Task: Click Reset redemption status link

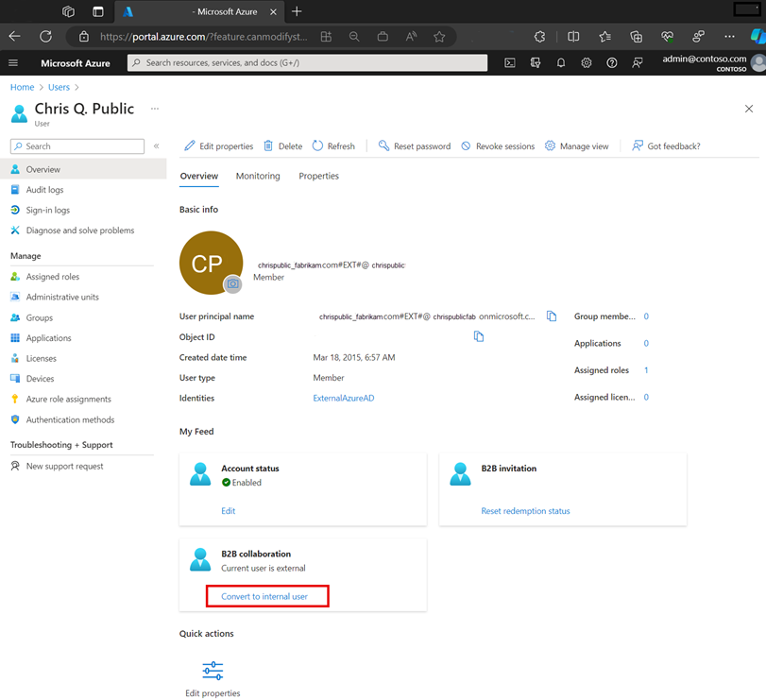Action: click(x=525, y=511)
